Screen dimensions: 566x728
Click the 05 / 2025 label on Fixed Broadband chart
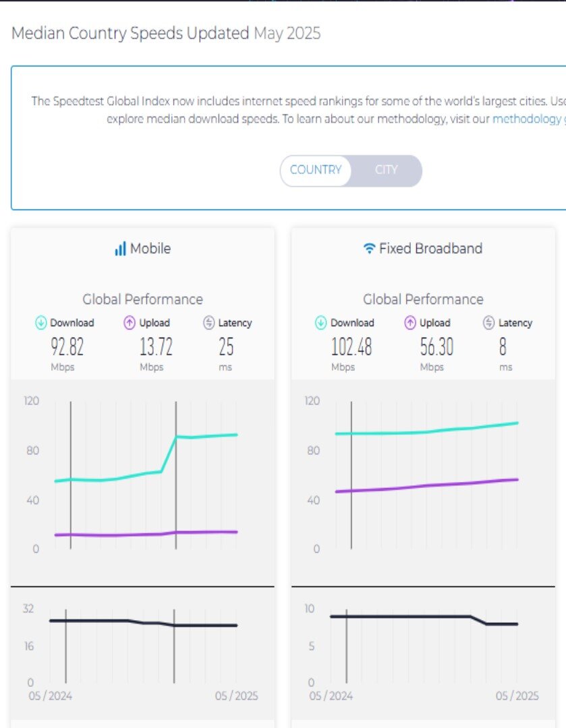516,696
